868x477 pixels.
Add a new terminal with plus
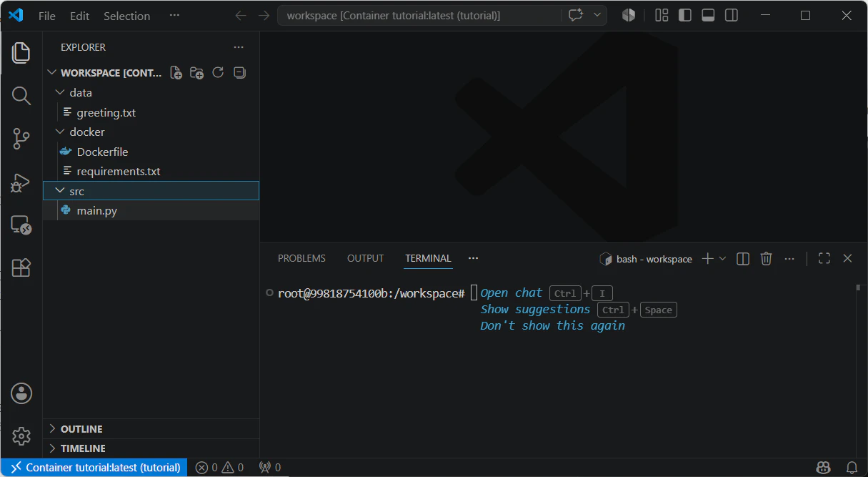click(x=707, y=259)
